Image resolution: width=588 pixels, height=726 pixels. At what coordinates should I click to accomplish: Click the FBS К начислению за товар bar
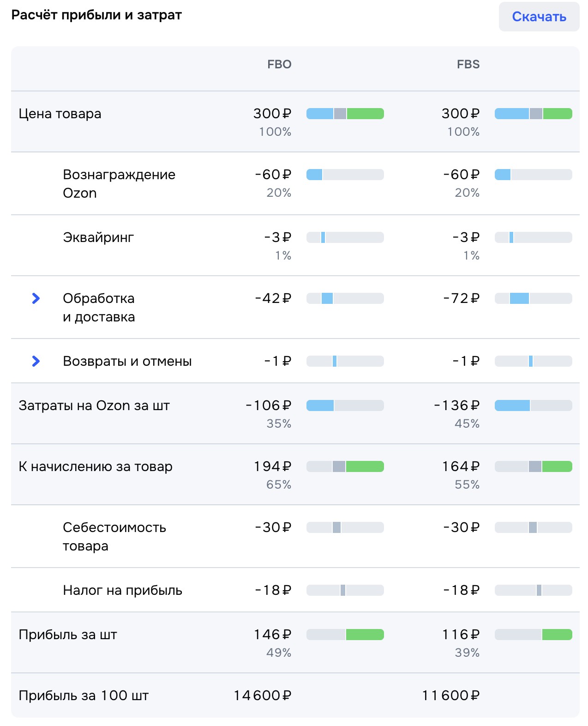[534, 466]
